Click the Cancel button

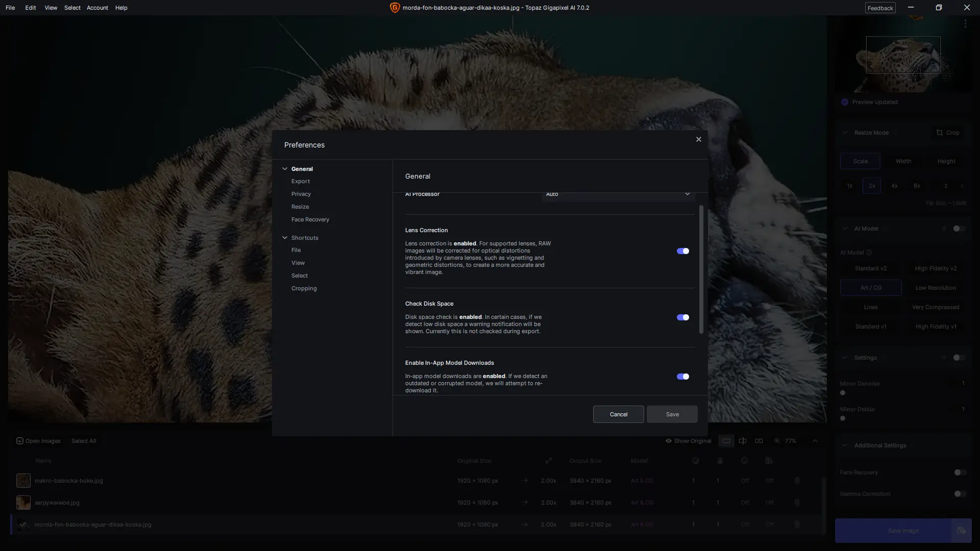click(618, 414)
